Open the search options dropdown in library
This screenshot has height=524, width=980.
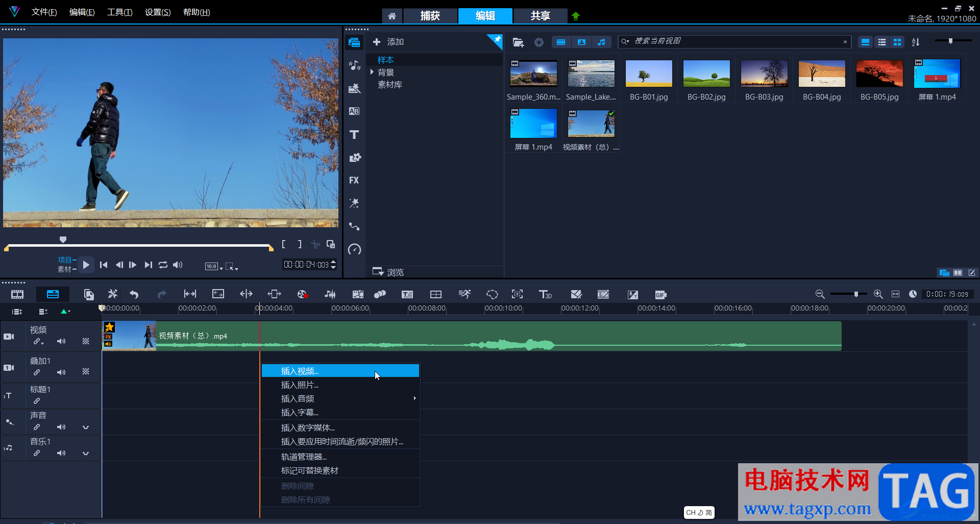[625, 41]
